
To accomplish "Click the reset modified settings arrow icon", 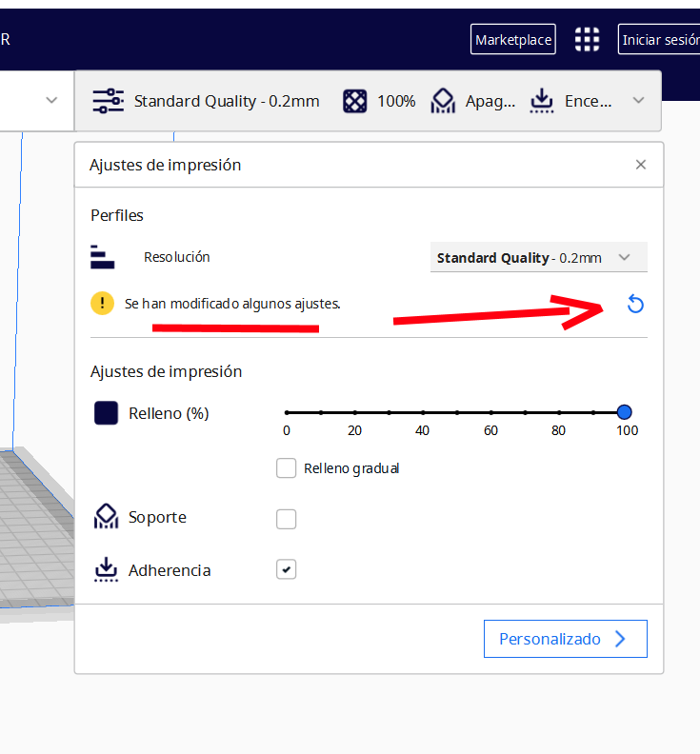I will click(x=635, y=305).
